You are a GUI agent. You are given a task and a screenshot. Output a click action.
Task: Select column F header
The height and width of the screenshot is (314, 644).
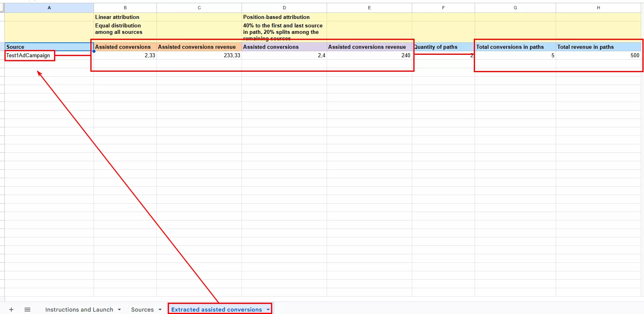(443, 8)
